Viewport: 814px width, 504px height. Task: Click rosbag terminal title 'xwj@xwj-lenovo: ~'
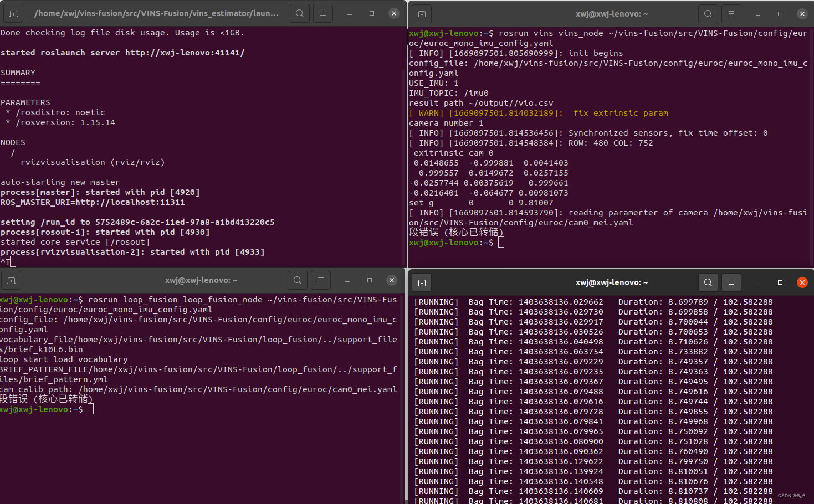612,282
